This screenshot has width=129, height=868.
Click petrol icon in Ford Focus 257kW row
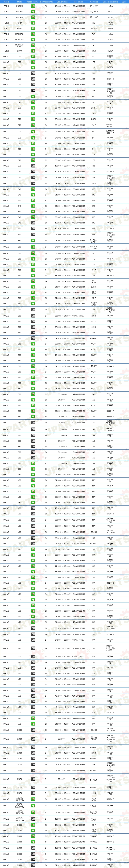coord(33,17)
